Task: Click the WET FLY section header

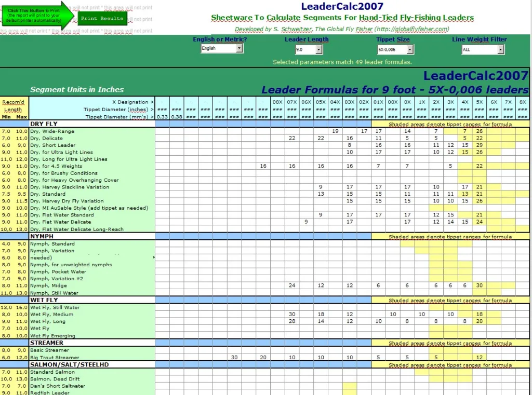Action: pyautogui.click(x=44, y=300)
